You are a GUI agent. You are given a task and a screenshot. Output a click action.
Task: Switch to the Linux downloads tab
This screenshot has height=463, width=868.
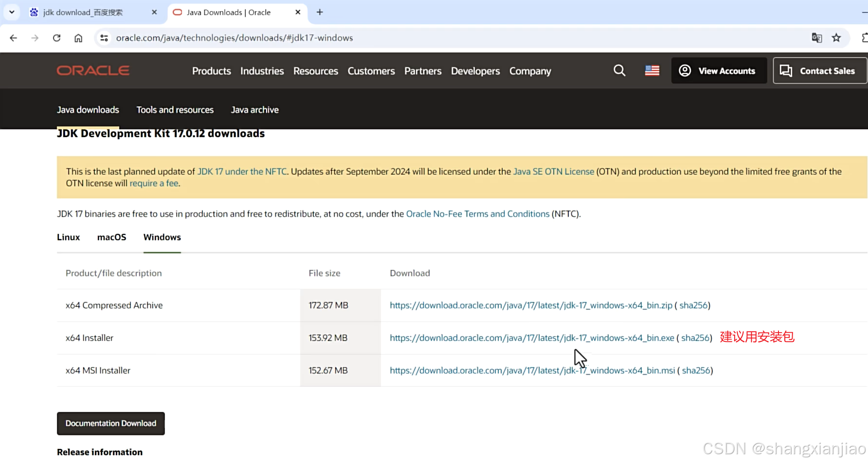tap(69, 237)
